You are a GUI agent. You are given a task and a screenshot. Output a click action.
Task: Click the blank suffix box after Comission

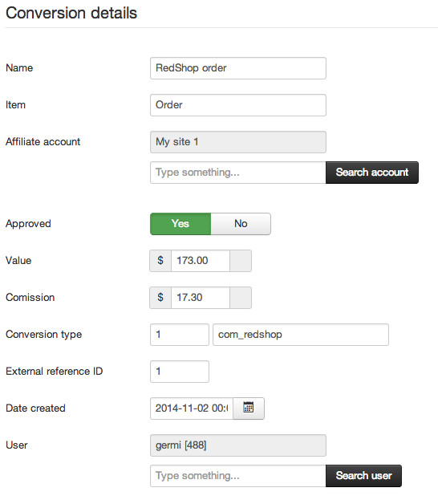241,298
